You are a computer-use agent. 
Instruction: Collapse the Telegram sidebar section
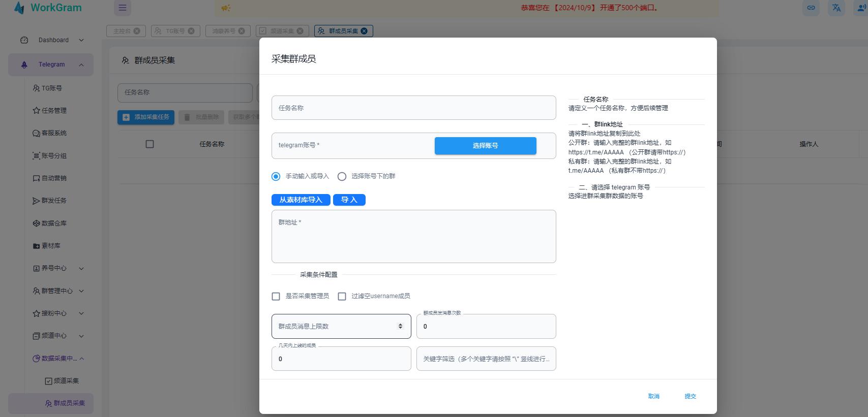point(81,65)
